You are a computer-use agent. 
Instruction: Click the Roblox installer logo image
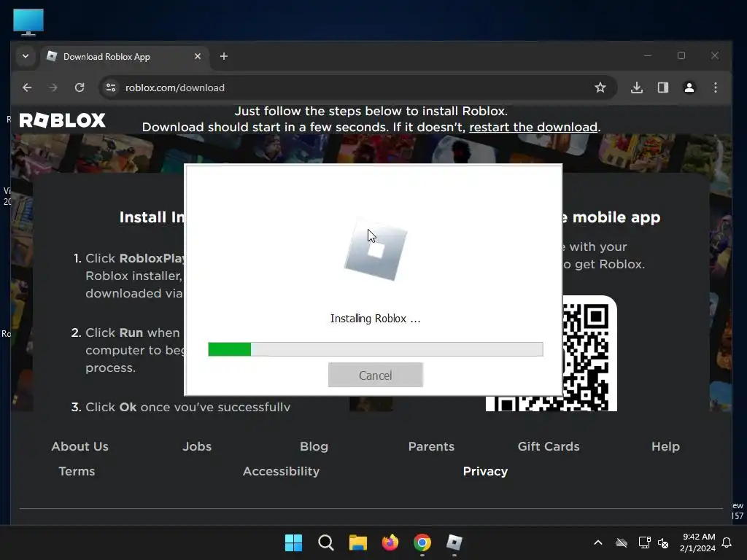coord(376,251)
